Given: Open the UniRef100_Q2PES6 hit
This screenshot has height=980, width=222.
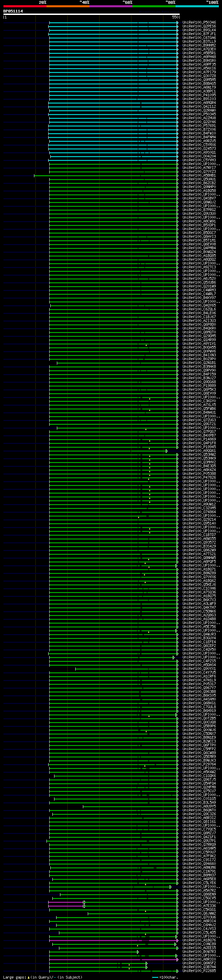Looking at the screenshot, I should click(199, 26).
